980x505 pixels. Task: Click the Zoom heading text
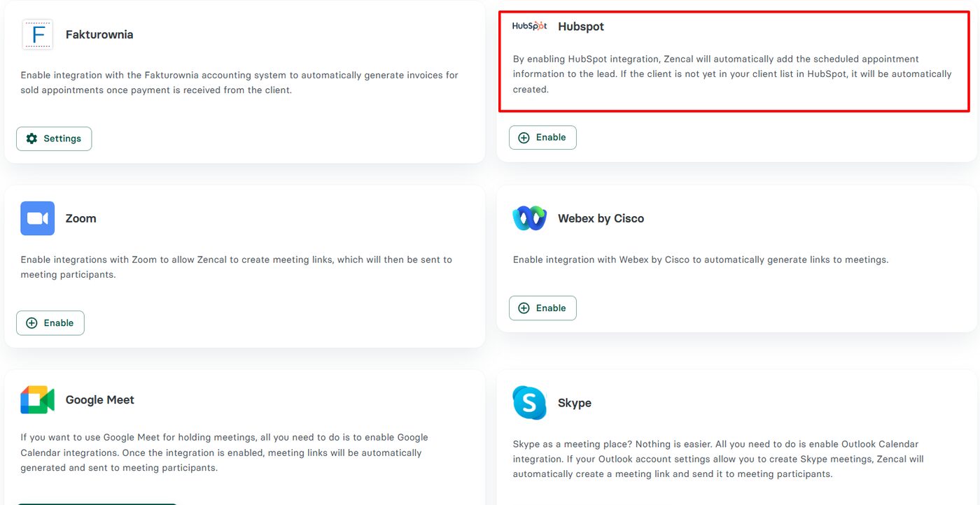pos(81,218)
